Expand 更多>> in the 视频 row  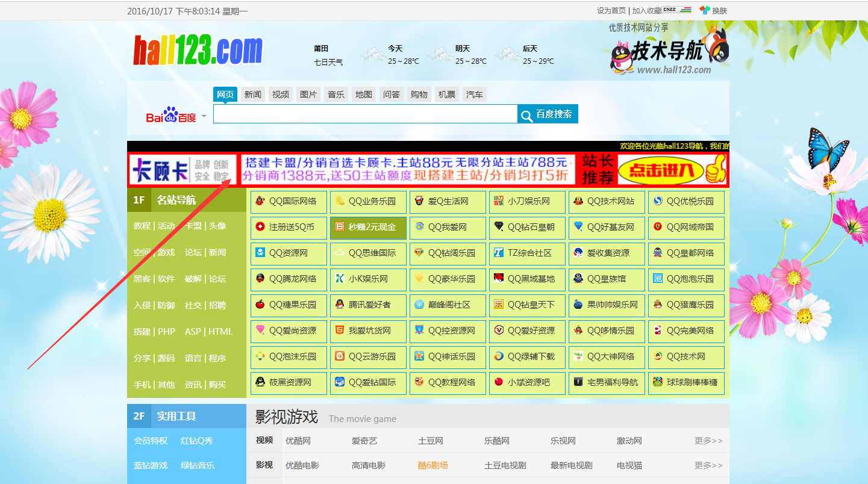(708, 441)
